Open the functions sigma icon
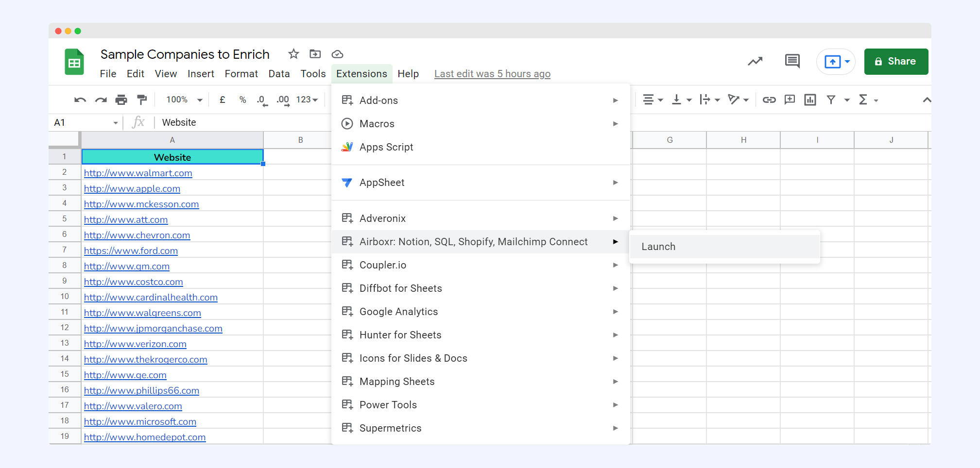This screenshot has height=468, width=980. point(863,100)
